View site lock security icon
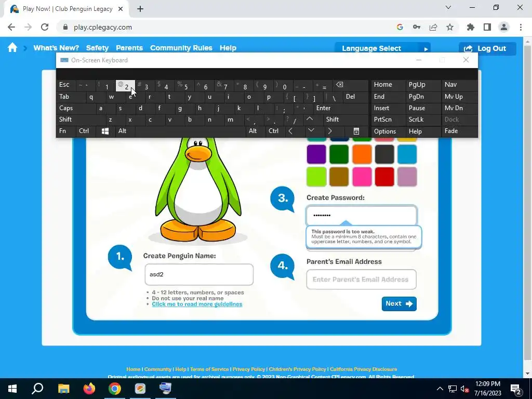This screenshot has height=399, width=532. click(x=65, y=27)
